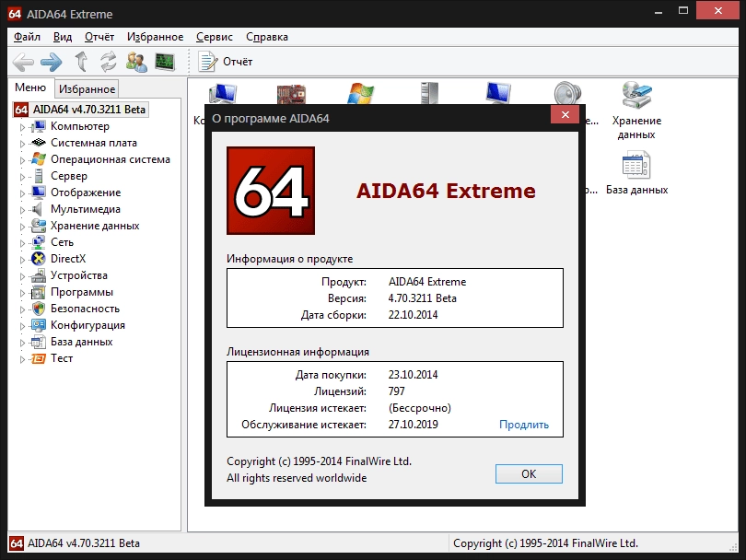Select the Тест tree icon
Image resolution: width=746 pixels, height=560 pixels.
coord(38,358)
